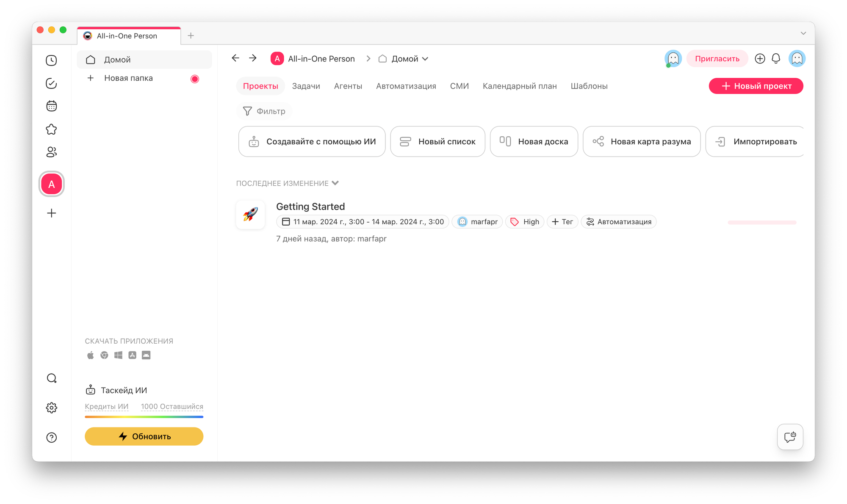Click the Новый проект button
The width and height of the screenshot is (847, 504).
point(756,86)
